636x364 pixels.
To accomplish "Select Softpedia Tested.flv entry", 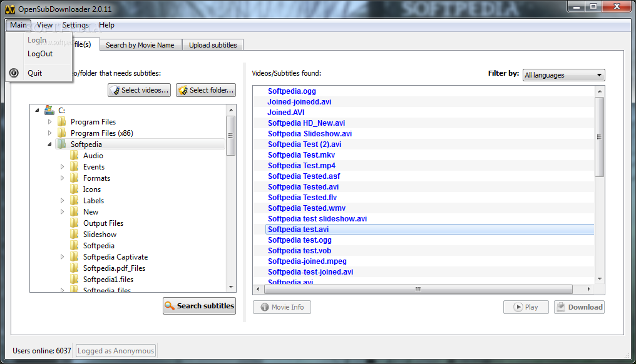I will click(302, 198).
